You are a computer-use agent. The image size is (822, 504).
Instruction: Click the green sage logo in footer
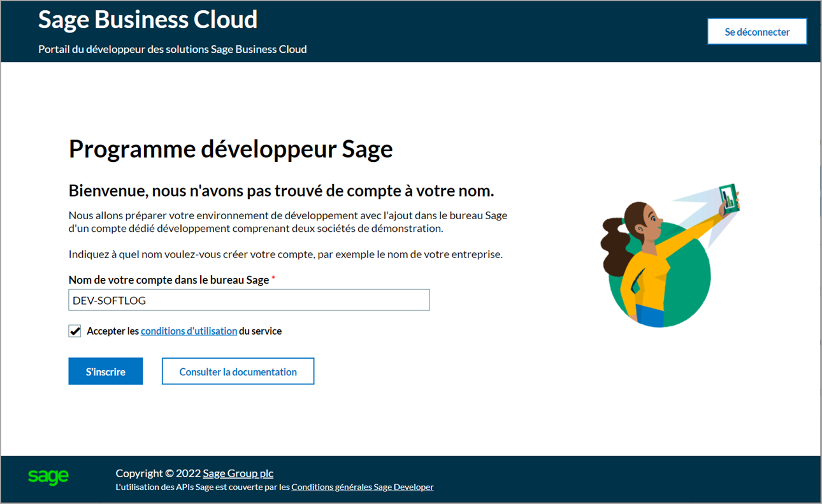(x=48, y=477)
